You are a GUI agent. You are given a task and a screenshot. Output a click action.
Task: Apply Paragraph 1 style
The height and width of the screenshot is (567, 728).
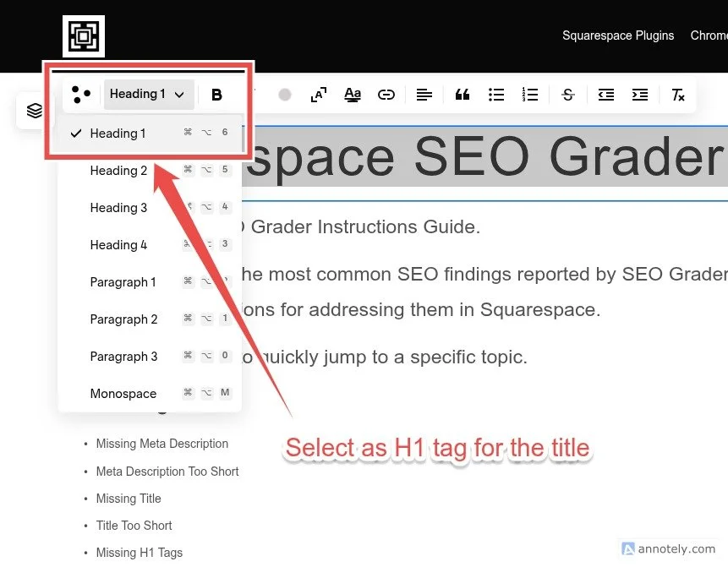[x=150, y=281]
